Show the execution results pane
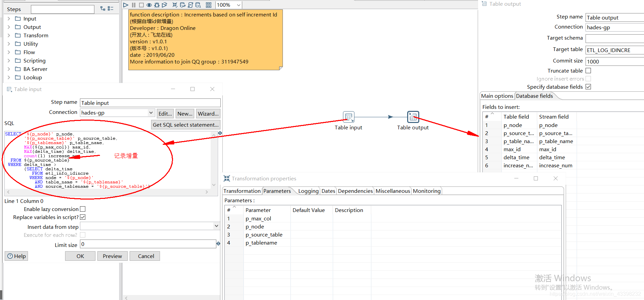This screenshot has height=300, width=644. click(209, 5)
